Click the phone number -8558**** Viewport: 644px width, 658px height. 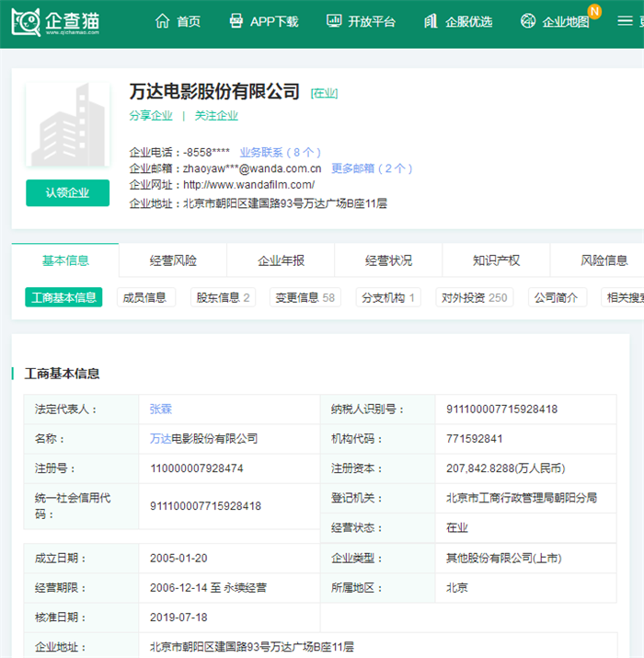click(206, 153)
